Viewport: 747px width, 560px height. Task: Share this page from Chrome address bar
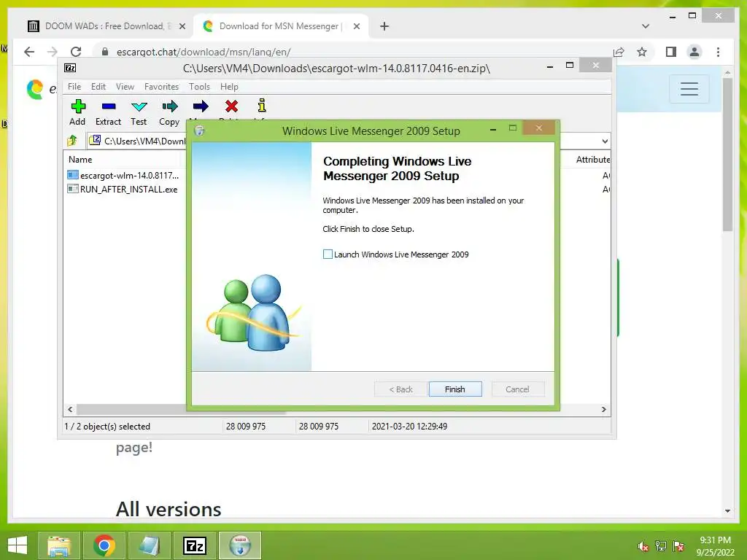click(619, 52)
